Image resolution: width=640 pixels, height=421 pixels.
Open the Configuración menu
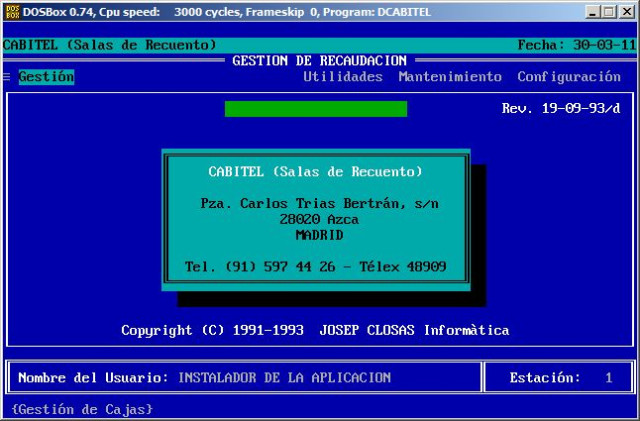(x=569, y=77)
